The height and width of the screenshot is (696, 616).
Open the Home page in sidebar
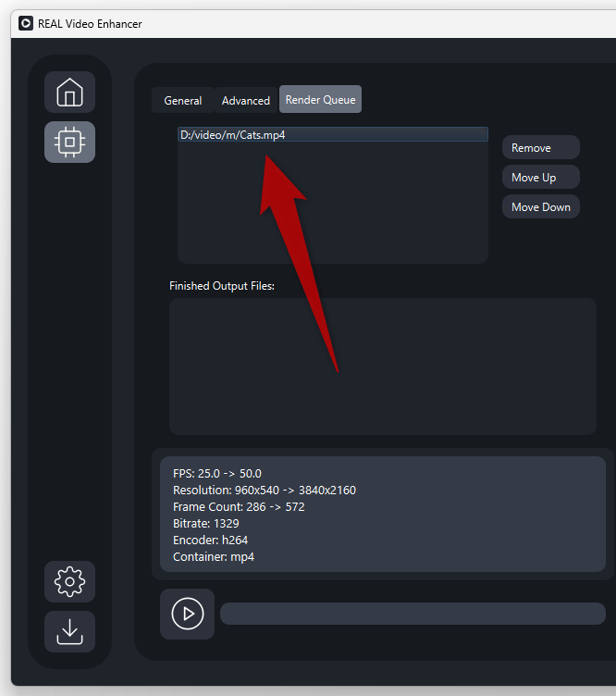point(69,92)
